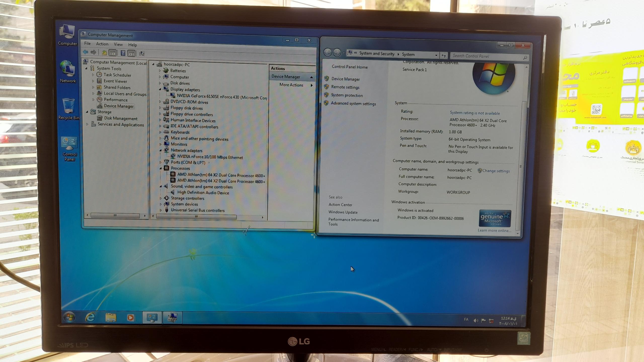
Task: Click the device list horizontal scrollbar
Action: [196, 217]
